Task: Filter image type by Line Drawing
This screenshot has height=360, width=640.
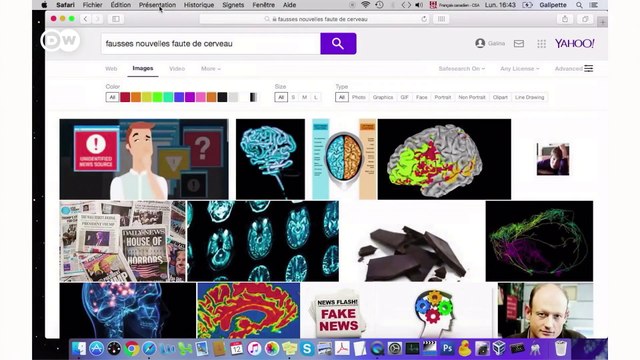Action: pos(529,97)
